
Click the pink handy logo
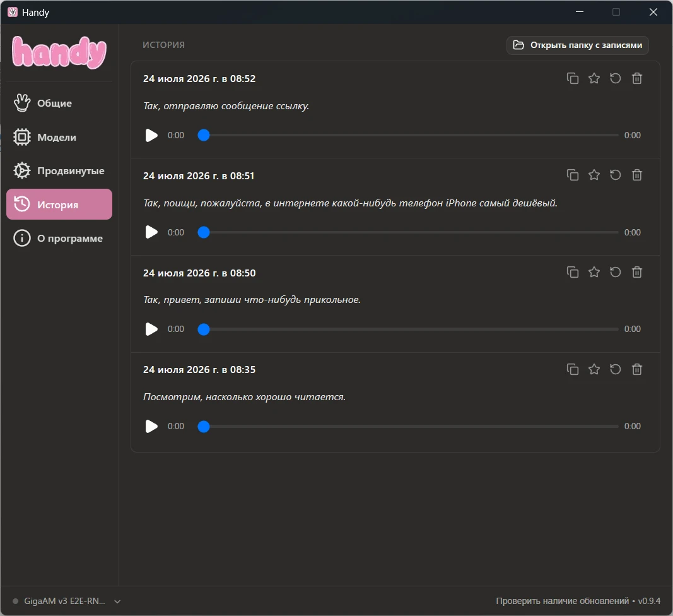pyautogui.click(x=59, y=52)
